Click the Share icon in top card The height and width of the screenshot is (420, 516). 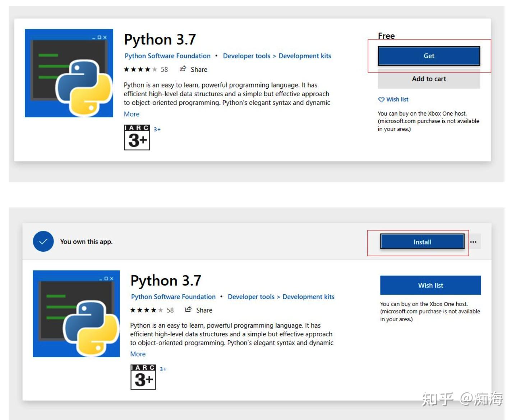[183, 69]
